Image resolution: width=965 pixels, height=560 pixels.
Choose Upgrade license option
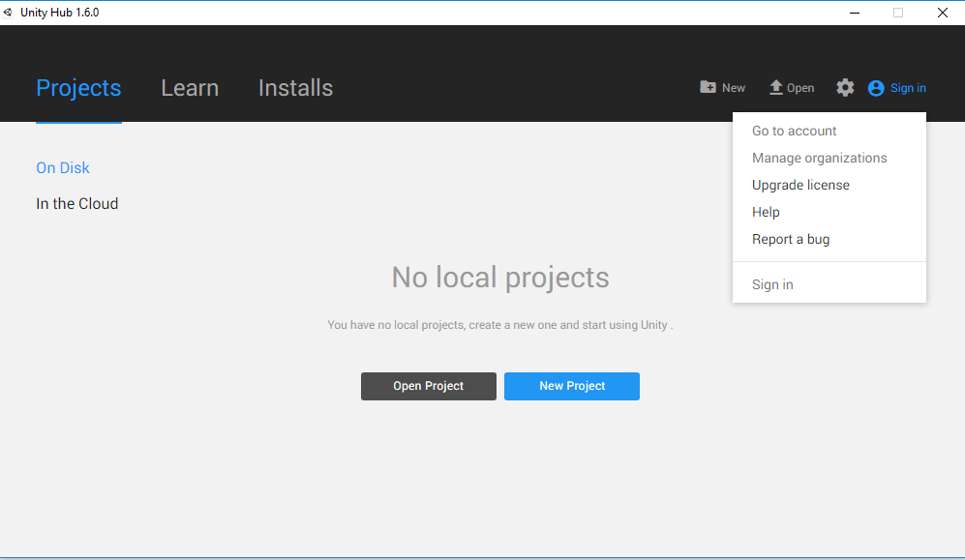pos(800,185)
